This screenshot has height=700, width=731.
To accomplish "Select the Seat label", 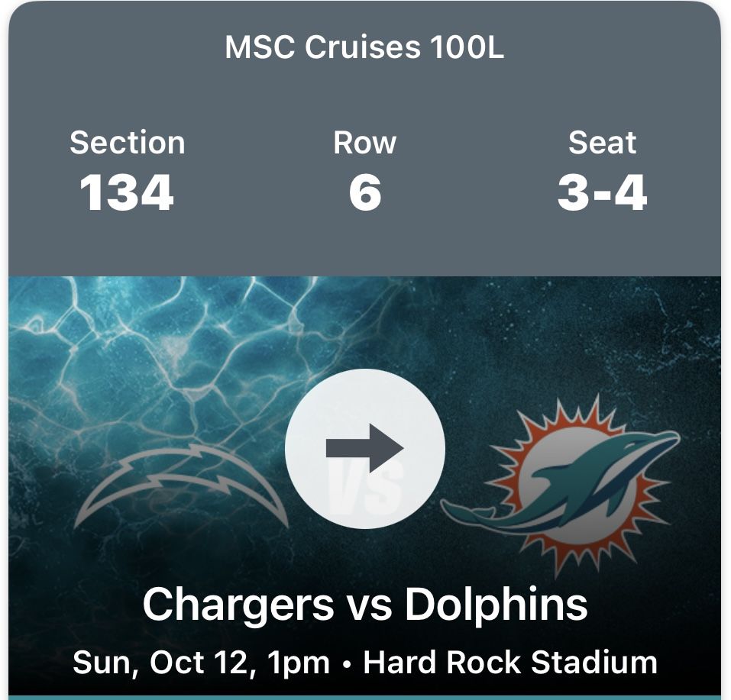I will coord(602,143).
